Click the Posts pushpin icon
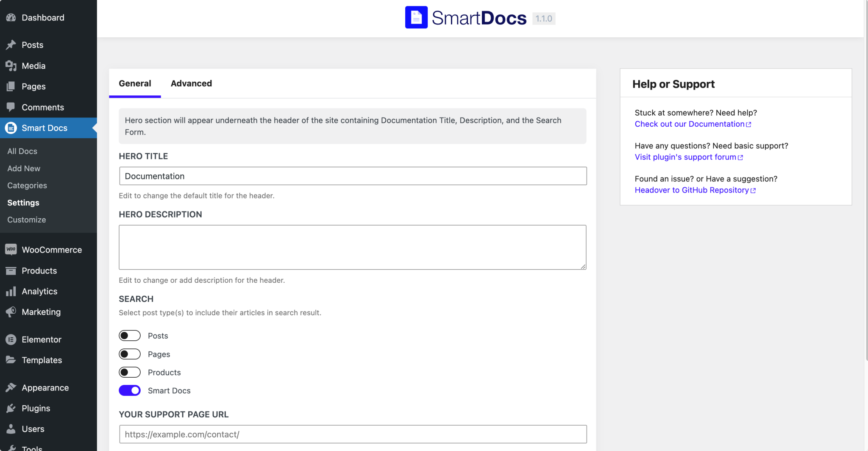The image size is (868, 451). pyautogui.click(x=11, y=45)
